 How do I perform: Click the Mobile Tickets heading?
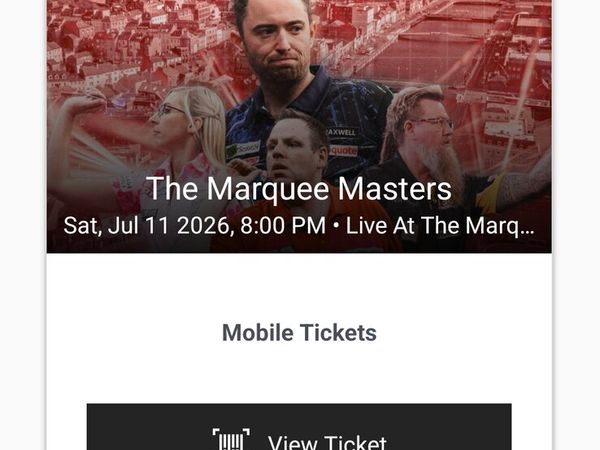299,333
